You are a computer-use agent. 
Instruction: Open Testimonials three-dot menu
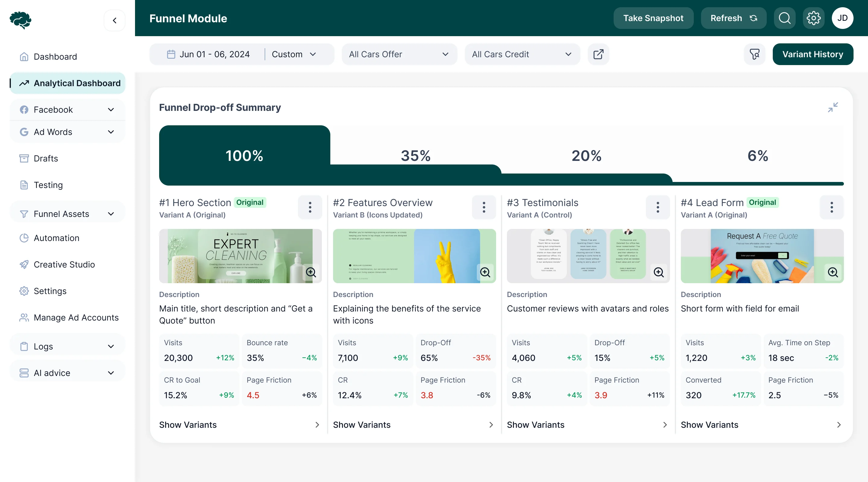658,207
